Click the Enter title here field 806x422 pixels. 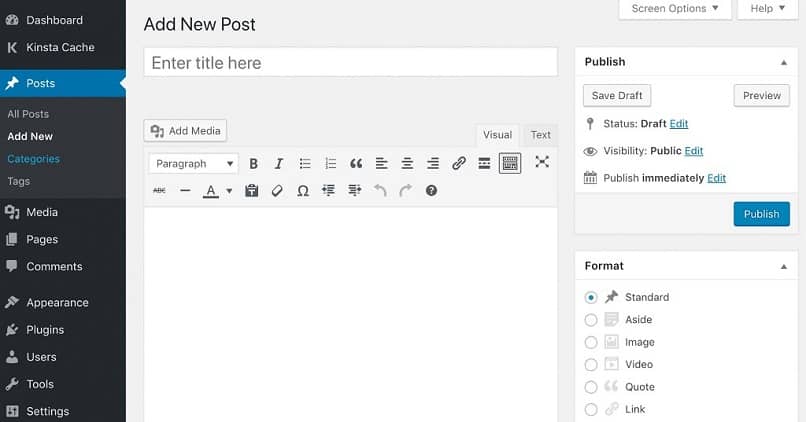(x=351, y=63)
